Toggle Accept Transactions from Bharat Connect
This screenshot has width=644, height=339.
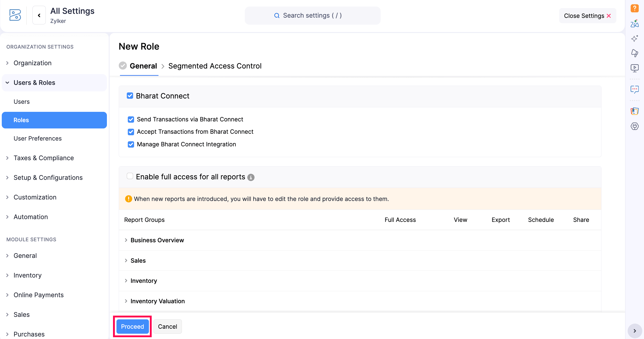[x=131, y=132]
